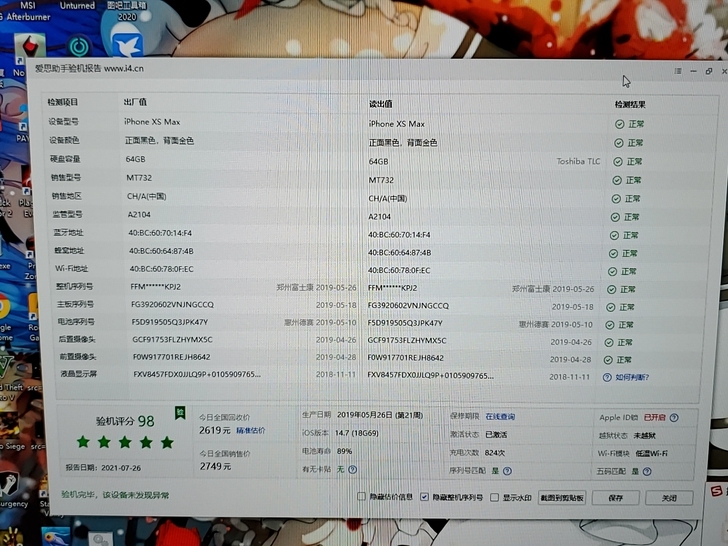Click the check icon in the 设备型号 row
The image size is (728, 546).
tap(619, 124)
